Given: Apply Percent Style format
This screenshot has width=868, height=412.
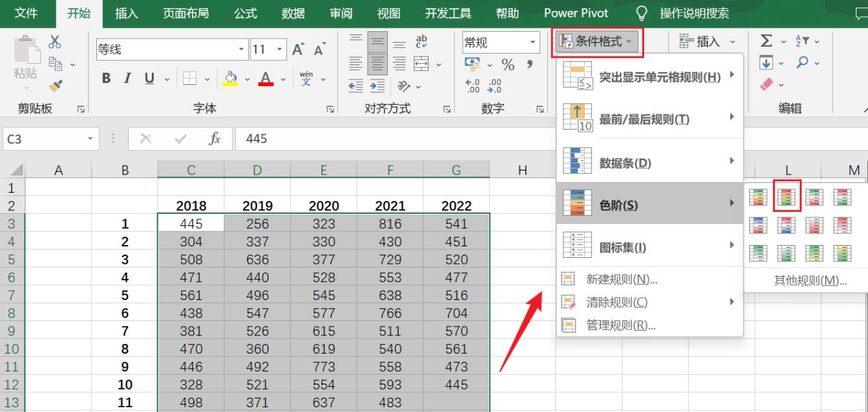Looking at the screenshot, I should click(508, 64).
